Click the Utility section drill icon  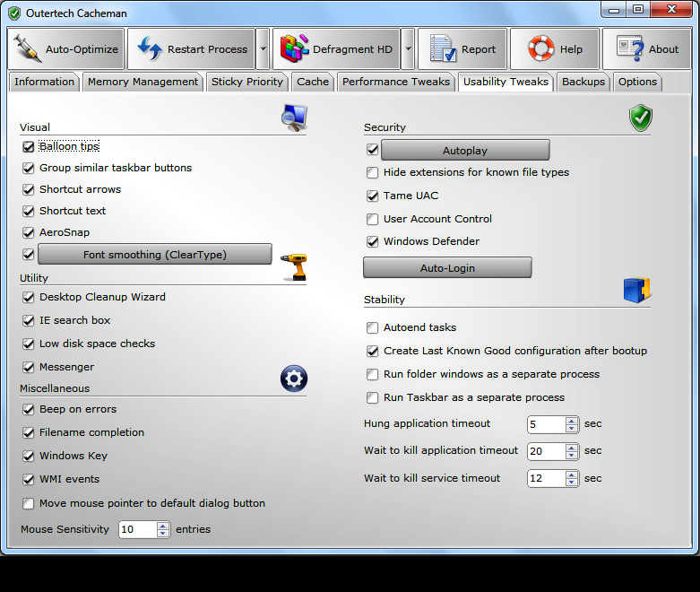294,267
